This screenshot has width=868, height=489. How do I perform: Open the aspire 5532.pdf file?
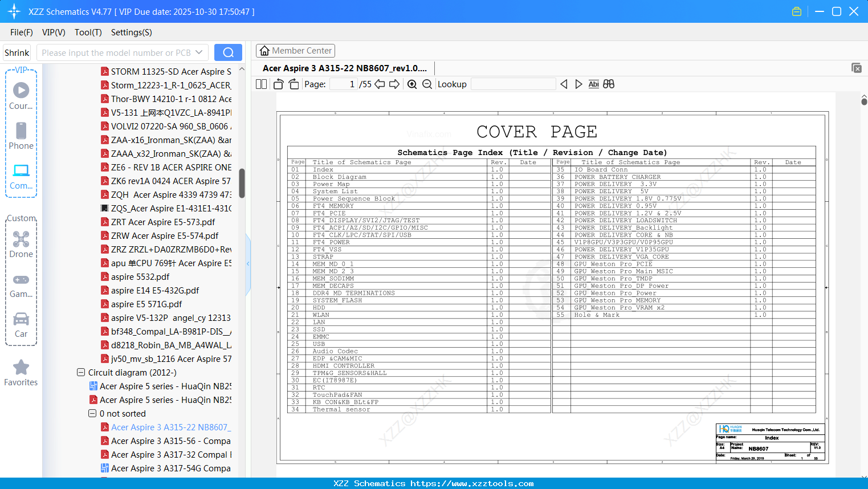pyautogui.click(x=136, y=276)
